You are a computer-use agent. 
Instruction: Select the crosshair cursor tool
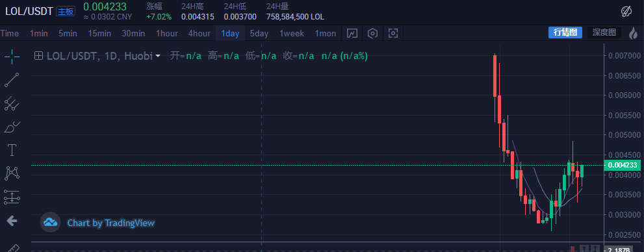12,57
